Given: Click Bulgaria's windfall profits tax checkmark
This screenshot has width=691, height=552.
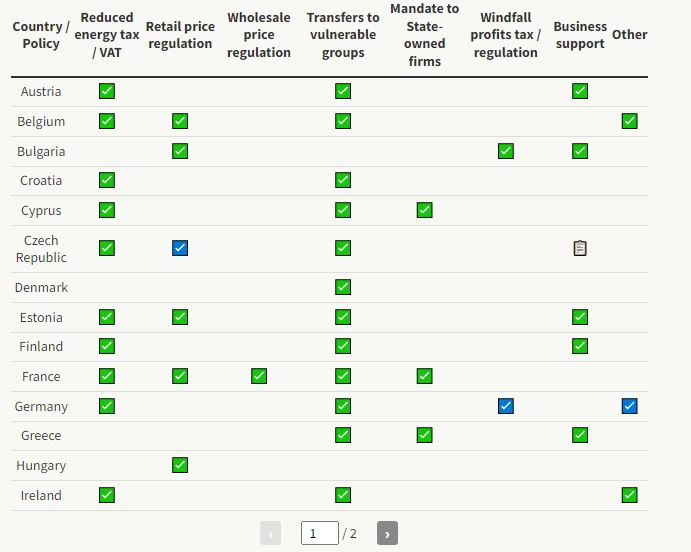Looking at the screenshot, I should [x=506, y=151].
